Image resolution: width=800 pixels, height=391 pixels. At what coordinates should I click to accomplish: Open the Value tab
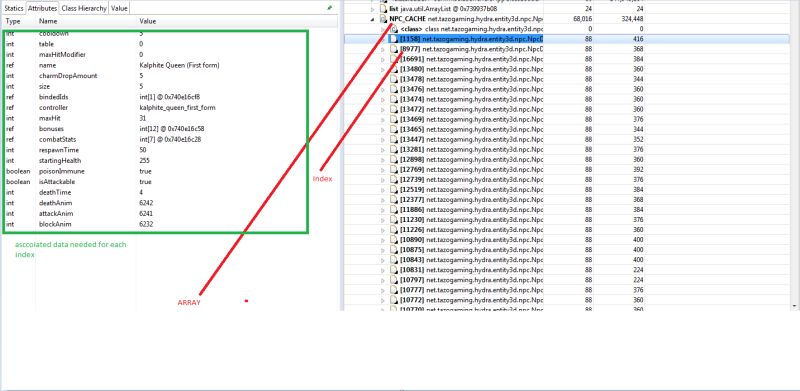click(119, 9)
